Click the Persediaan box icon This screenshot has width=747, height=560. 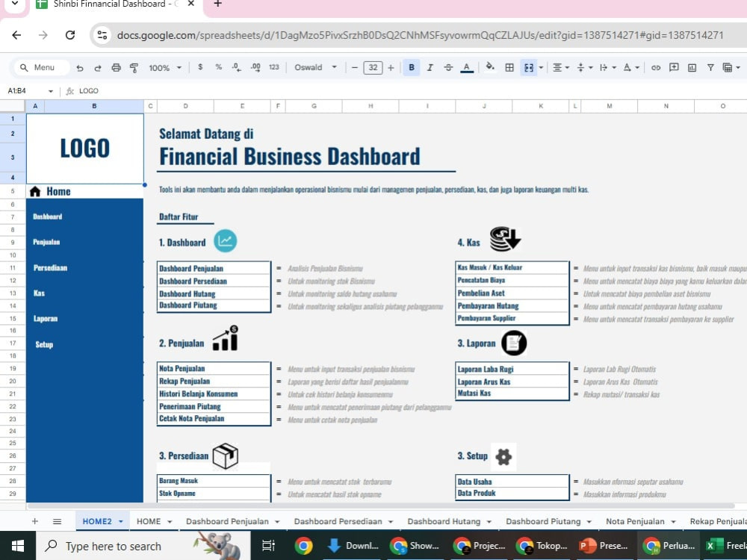(226, 456)
